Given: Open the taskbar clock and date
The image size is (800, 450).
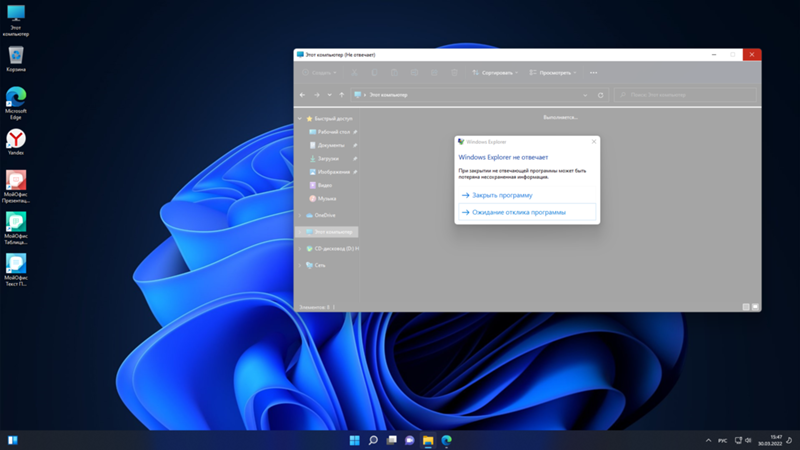Looking at the screenshot, I should click(x=770, y=440).
